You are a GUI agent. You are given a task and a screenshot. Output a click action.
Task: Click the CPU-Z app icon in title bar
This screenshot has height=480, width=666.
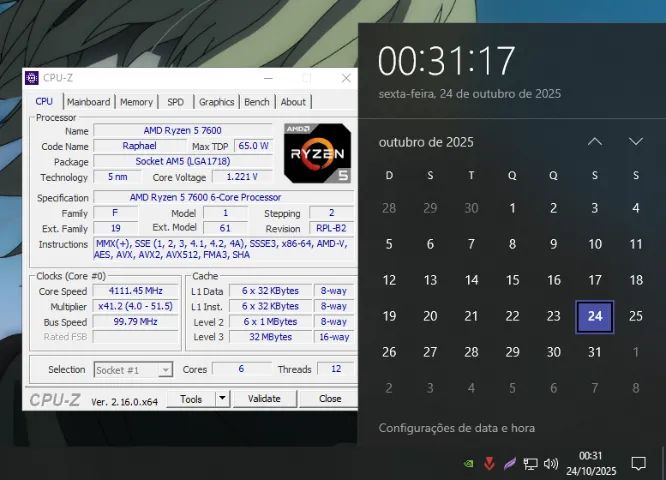32,78
